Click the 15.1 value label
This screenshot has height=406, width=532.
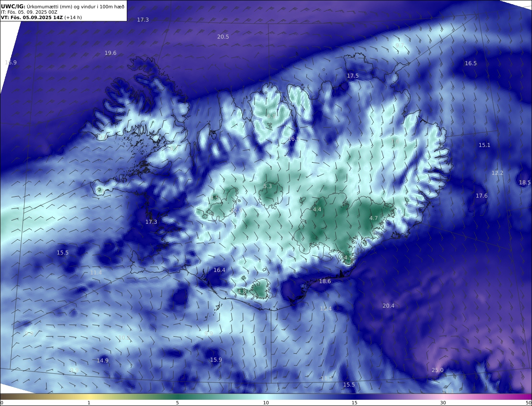(485, 145)
